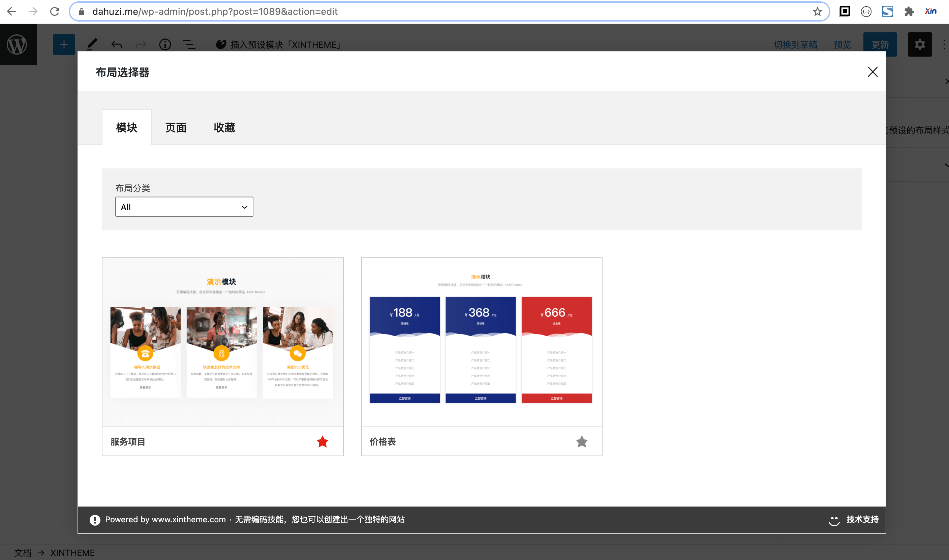Click the block inserter plus icon
The height and width of the screenshot is (560, 949).
coord(64,44)
